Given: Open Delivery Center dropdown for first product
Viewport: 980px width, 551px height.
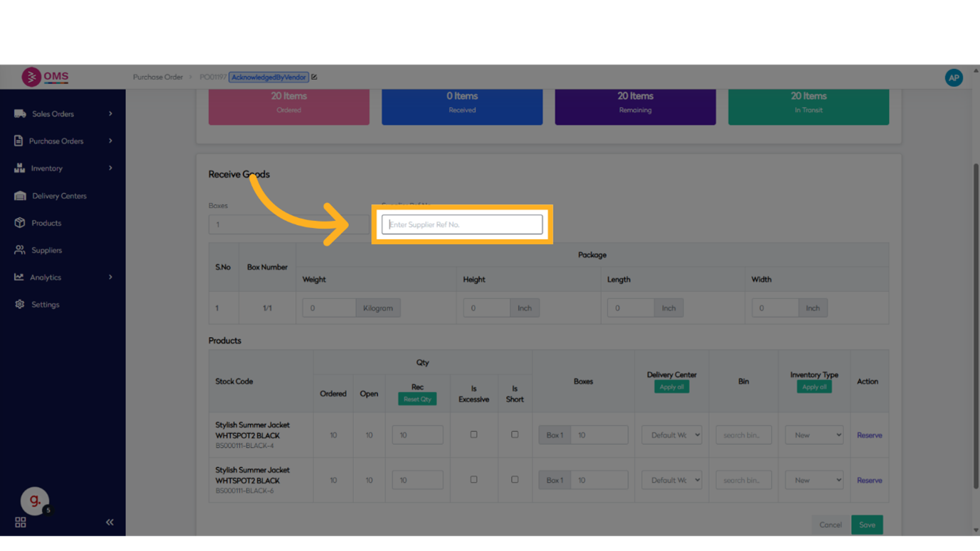Looking at the screenshot, I should (x=672, y=435).
